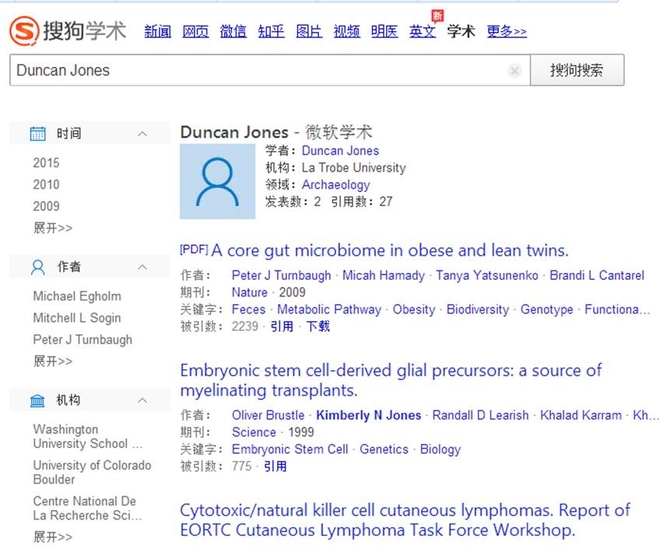Viewport: 670px width, 549px height.
Task: Expand more authors under 作者
Action: click(53, 361)
